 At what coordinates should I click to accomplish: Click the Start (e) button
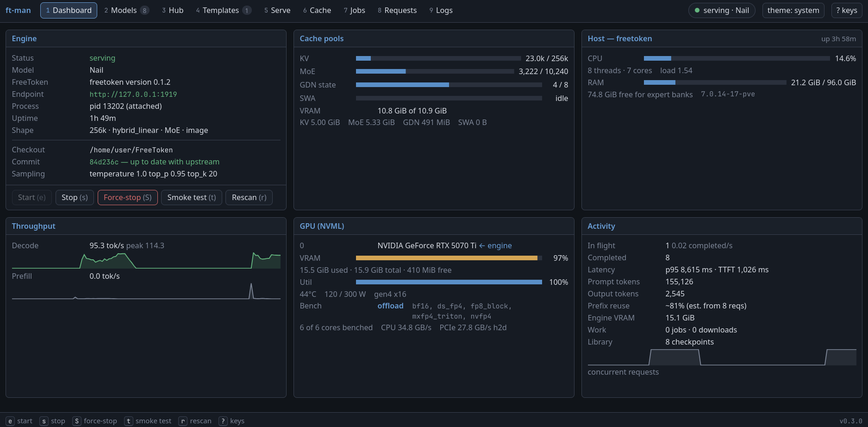(32, 197)
